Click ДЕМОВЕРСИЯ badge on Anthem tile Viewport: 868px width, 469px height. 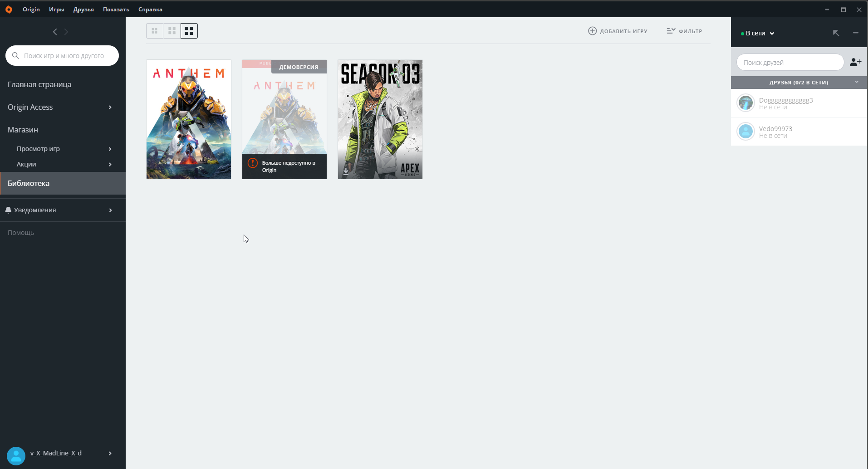[299, 67]
